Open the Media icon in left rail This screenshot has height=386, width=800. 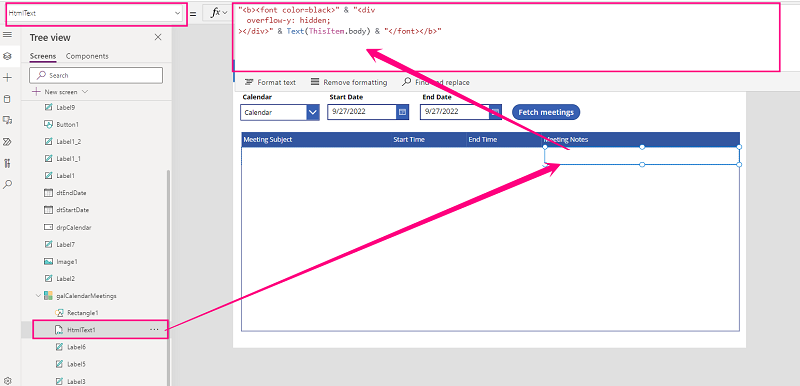click(x=7, y=120)
